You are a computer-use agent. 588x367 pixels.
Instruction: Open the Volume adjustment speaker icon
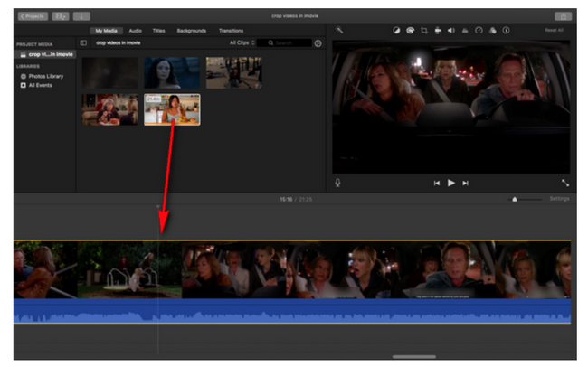451,30
